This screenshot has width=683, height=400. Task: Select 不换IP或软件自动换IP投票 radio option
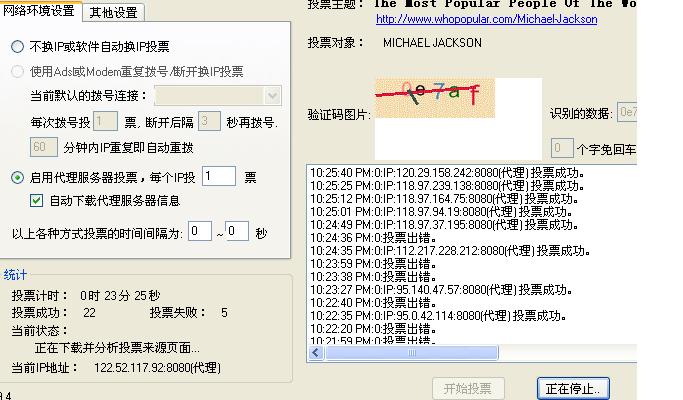tap(18, 47)
